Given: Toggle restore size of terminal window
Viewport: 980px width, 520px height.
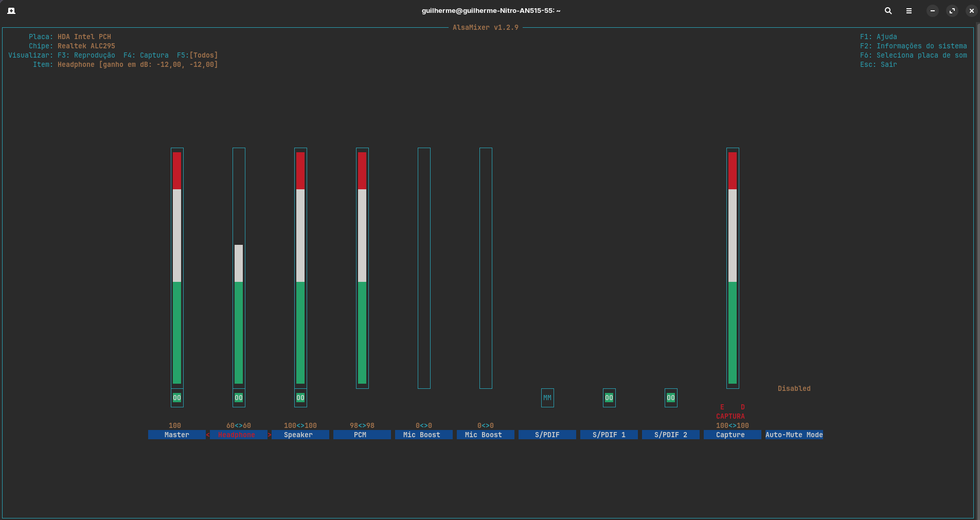Looking at the screenshot, I should coord(952,11).
